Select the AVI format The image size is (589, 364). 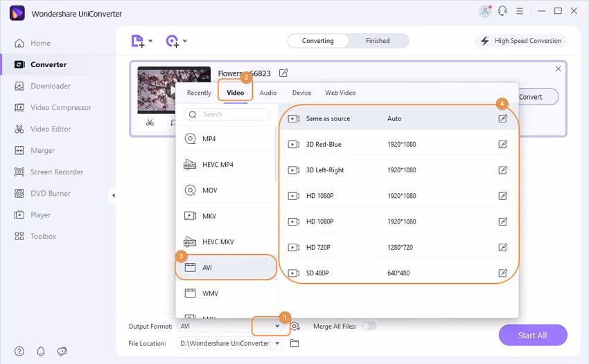(226, 268)
